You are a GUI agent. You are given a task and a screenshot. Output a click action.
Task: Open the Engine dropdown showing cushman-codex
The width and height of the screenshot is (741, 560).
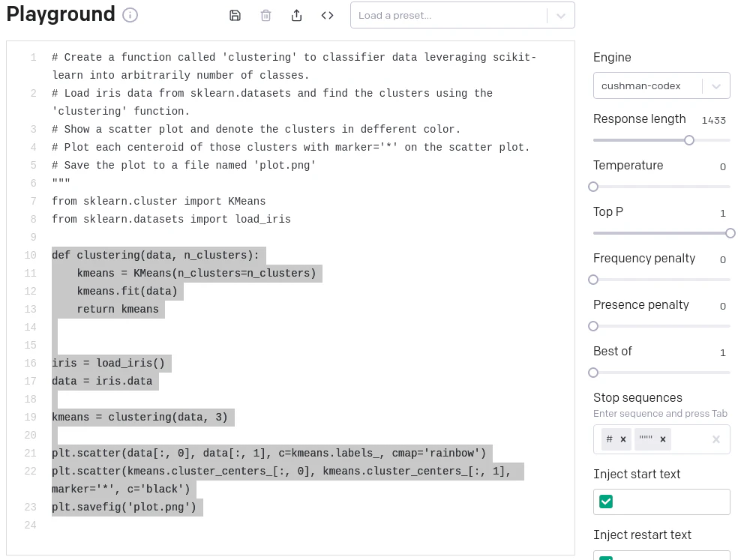661,85
